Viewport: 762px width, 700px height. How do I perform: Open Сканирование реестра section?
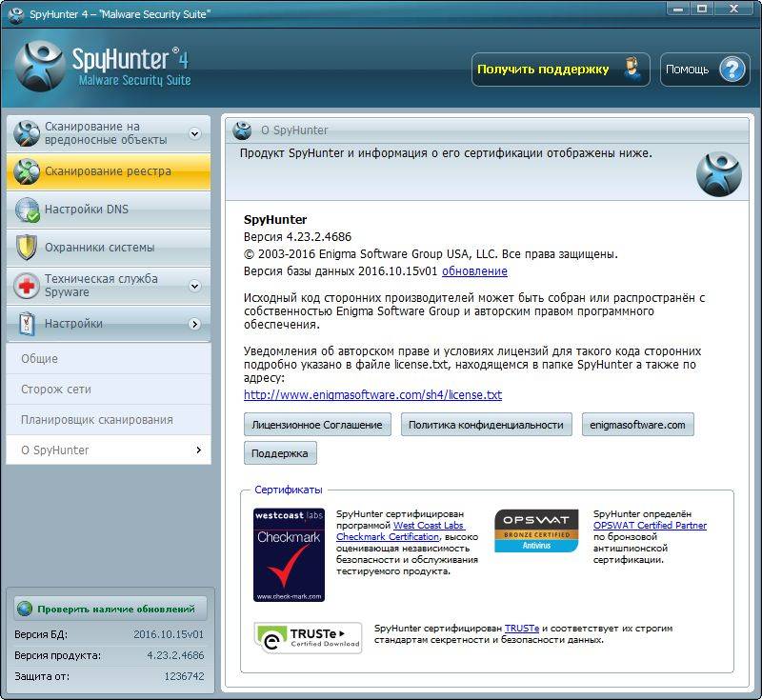point(109,171)
